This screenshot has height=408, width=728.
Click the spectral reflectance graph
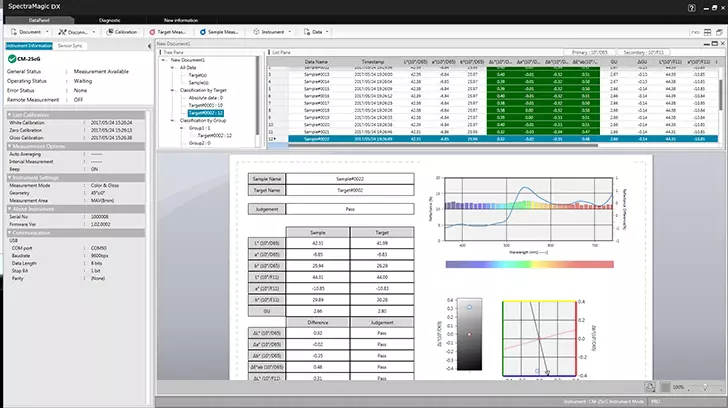528,209
